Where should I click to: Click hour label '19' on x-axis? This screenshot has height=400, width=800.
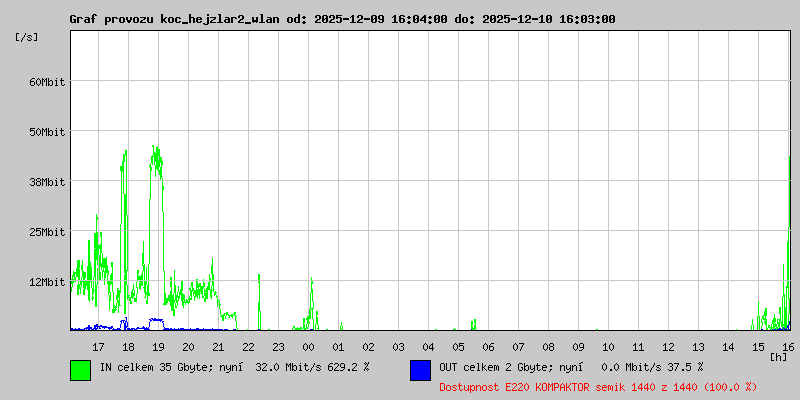[159, 347]
